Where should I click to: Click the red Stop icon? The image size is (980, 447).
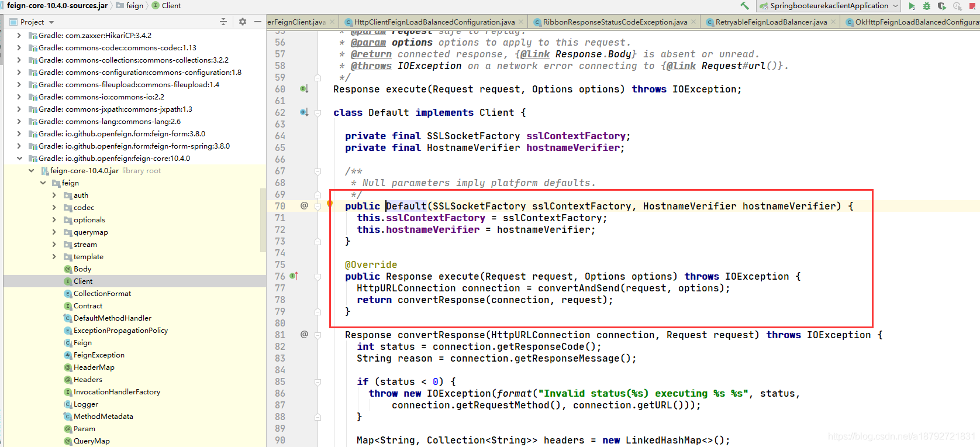[972, 6]
